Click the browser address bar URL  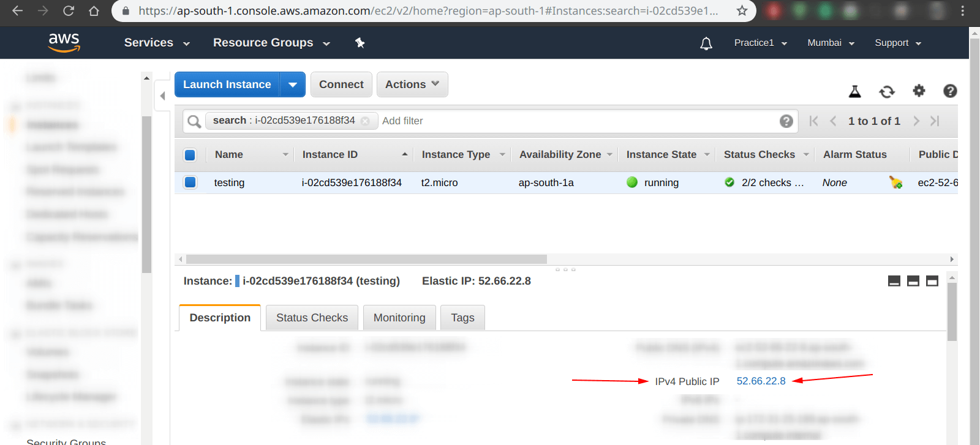[x=428, y=10]
